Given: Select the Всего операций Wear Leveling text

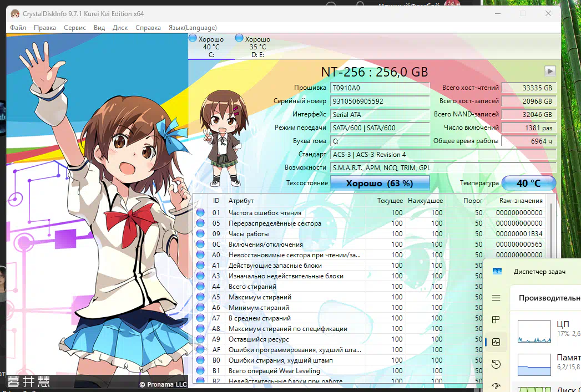Looking at the screenshot, I should [x=274, y=371].
